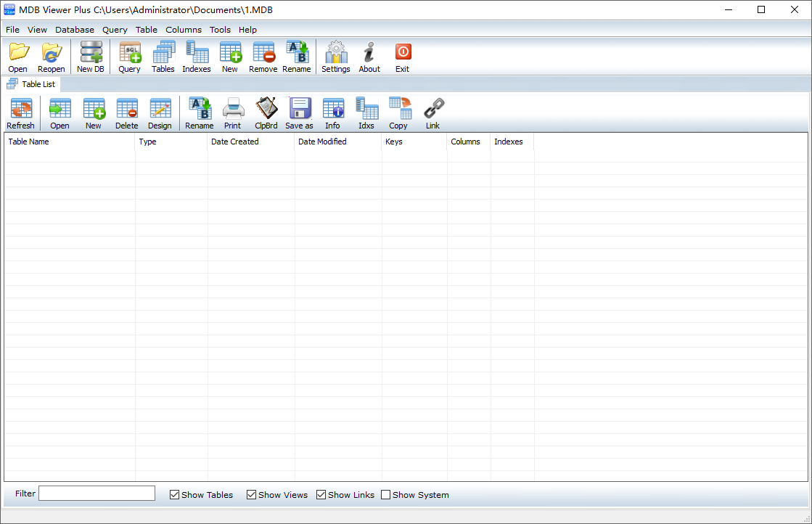The width and height of the screenshot is (812, 524).
Task: Open table Design view
Action: tap(160, 113)
